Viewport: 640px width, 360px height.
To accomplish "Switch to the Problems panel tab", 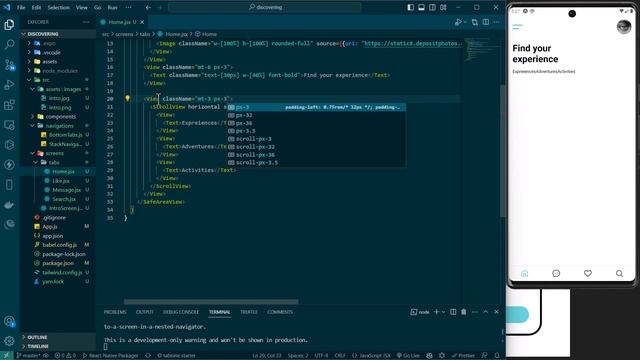I will pos(115,312).
